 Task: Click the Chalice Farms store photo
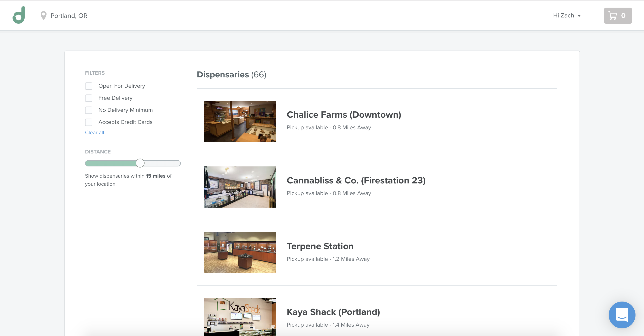[240, 121]
